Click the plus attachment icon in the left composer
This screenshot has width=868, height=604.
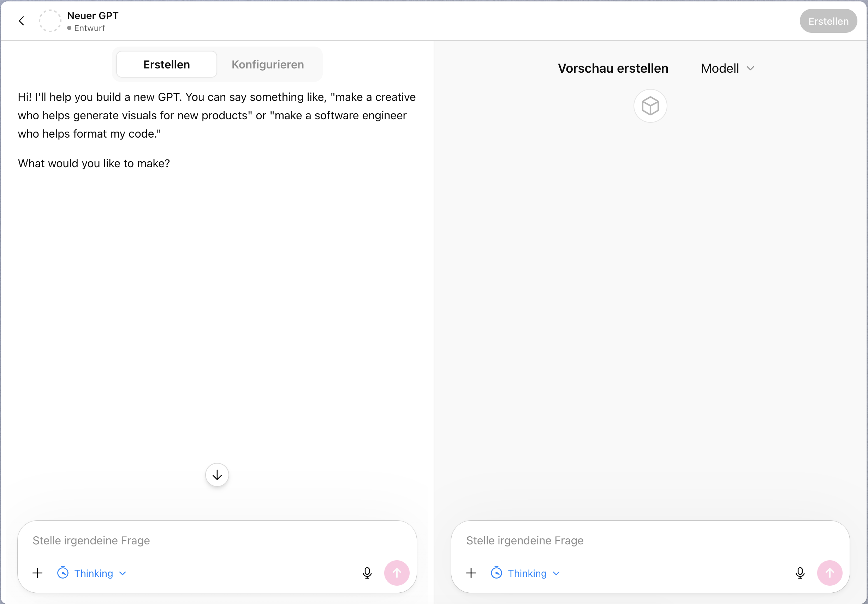pos(37,573)
